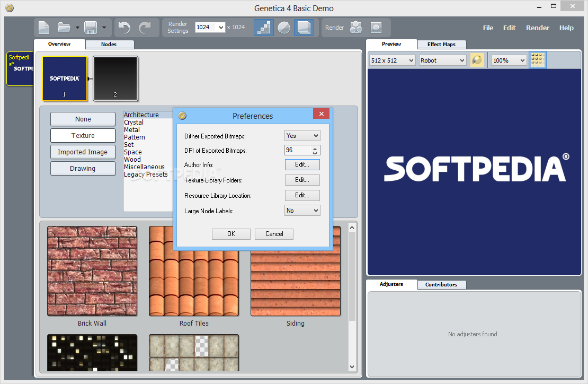Open the Render menu

point(537,28)
